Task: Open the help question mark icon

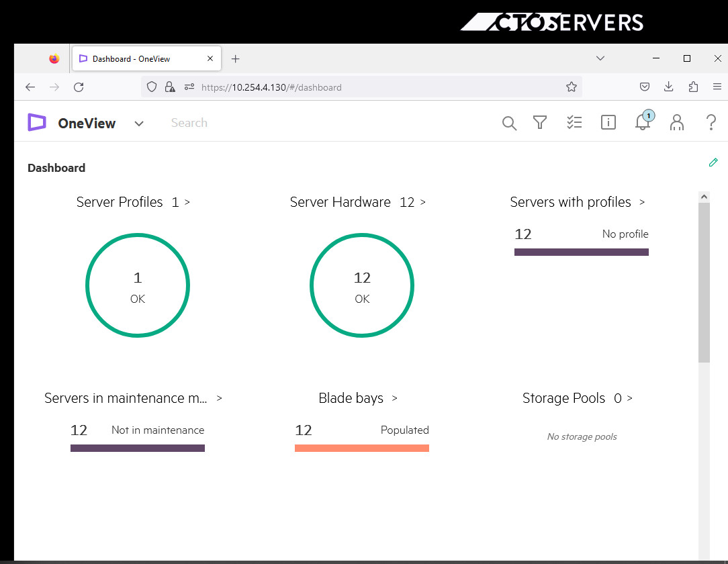Action: (711, 123)
